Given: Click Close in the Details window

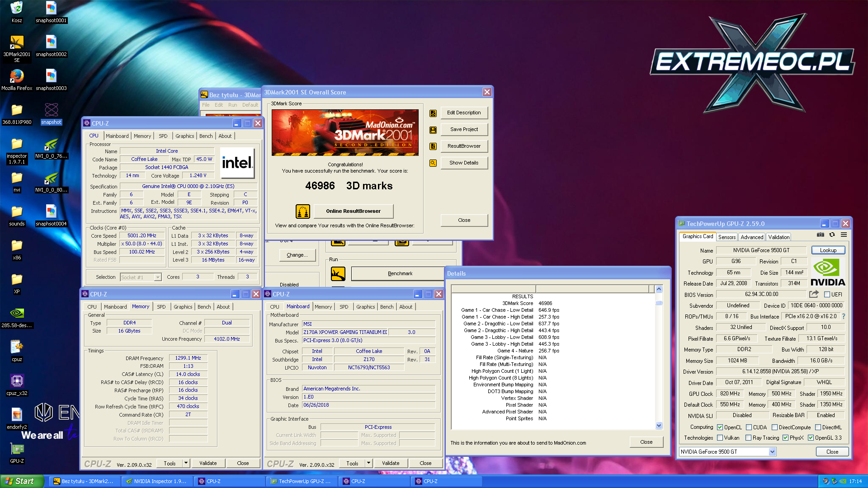Looking at the screenshot, I should coord(646,442).
